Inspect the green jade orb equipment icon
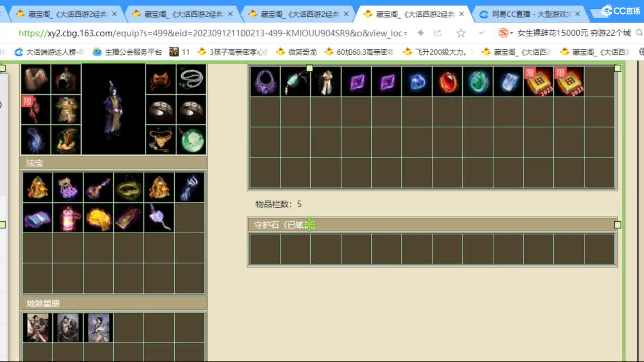The width and height of the screenshot is (644, 362). coord(191,139)
